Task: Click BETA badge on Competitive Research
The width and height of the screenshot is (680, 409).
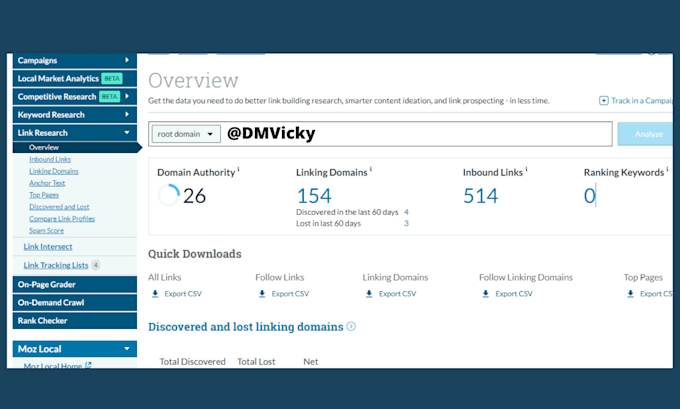Action: [109, 96]
